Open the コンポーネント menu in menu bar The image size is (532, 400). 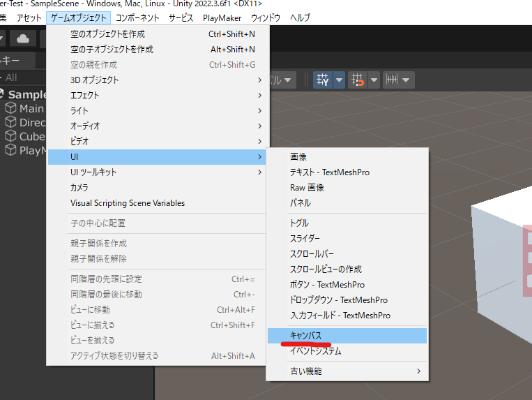tap(137, 17)
